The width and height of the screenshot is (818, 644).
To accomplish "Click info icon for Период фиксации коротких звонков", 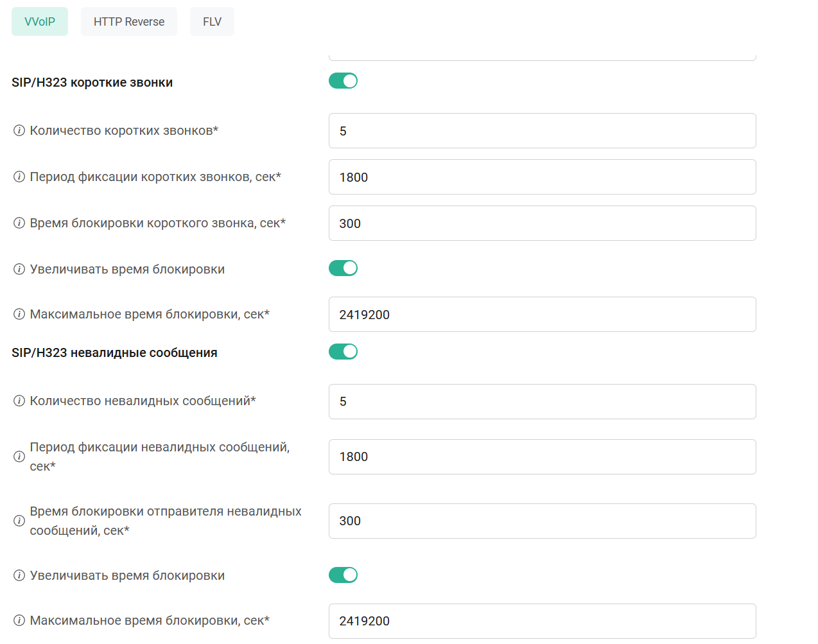I will click(x=19, y=177).
